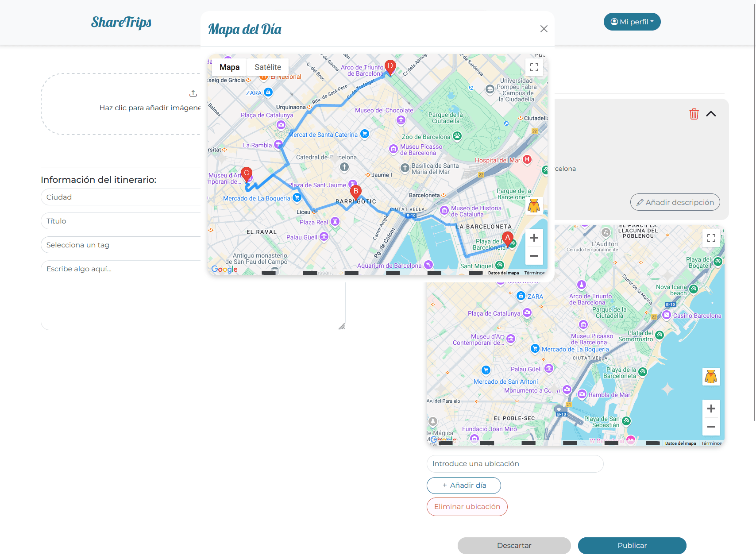This screenshot has height=559, width=756.
Task: Click the Museo del Chocolate pin
Action: tap(401, 120)
